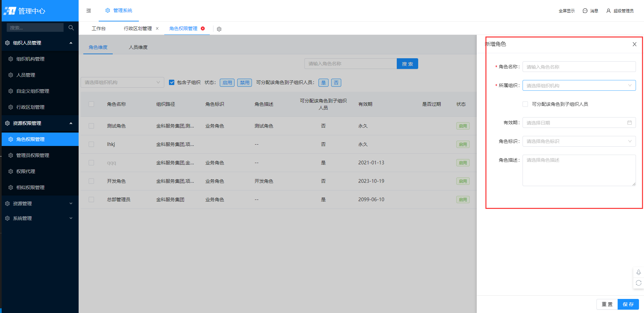The width and height of the screenshot is (644, 313).
Task: Focus the sidebar 搜索 input
Action: tap(35, 27)
